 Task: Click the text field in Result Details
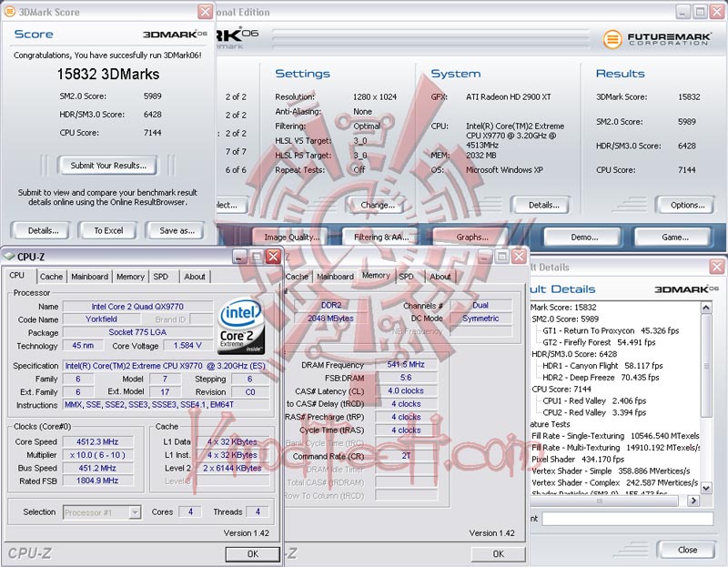click(627, 519)
